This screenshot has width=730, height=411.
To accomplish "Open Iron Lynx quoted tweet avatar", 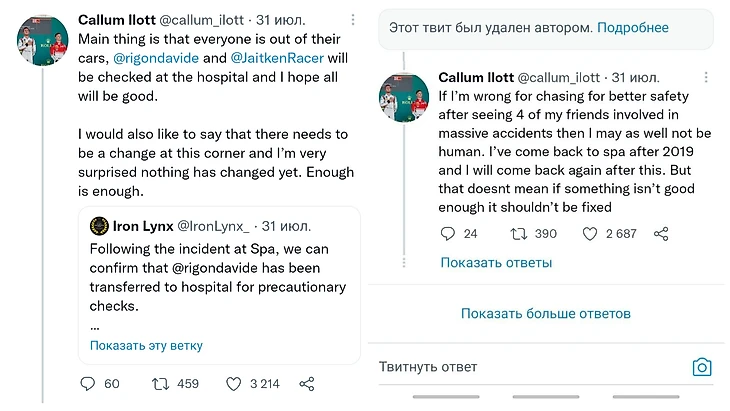I will 99,226.
